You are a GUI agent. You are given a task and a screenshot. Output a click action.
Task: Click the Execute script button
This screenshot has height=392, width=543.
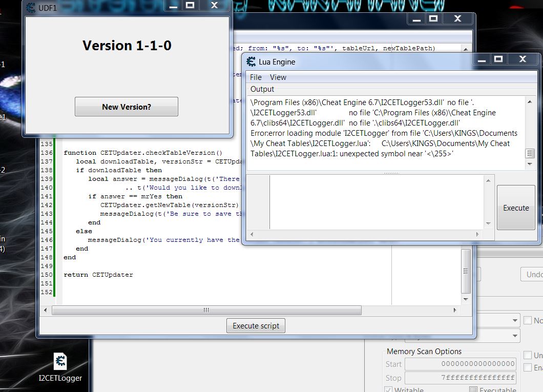pyautogui.click(x=256, y=326)
